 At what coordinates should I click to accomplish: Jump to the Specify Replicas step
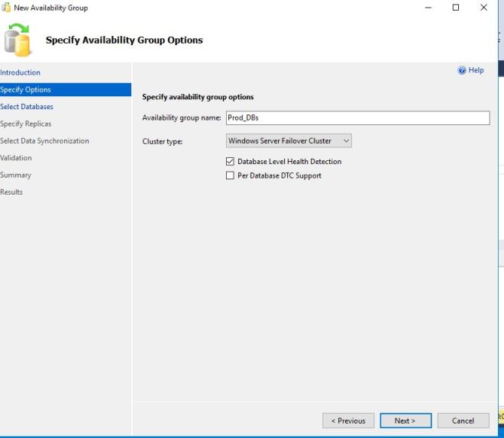coord(26,124)
